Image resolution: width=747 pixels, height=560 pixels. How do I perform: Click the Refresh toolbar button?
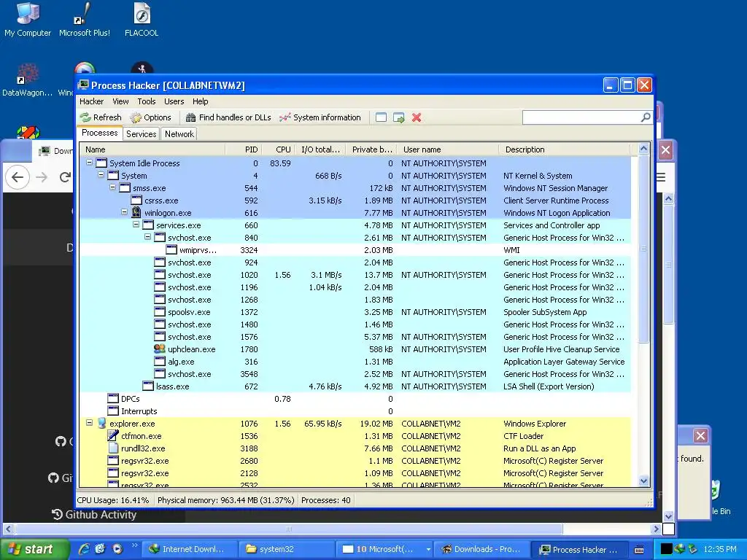click(x=101, y=117)
